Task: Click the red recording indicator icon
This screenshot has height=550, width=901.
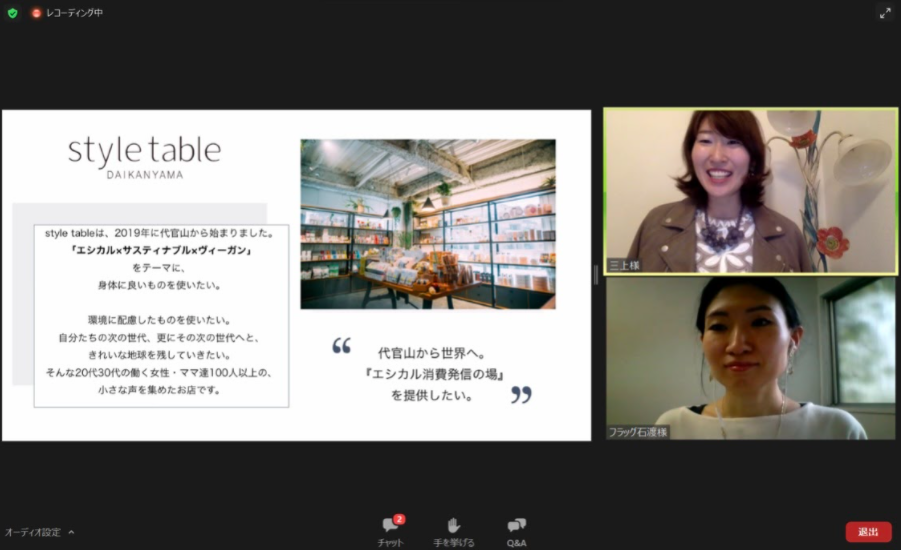Action: 36,13
